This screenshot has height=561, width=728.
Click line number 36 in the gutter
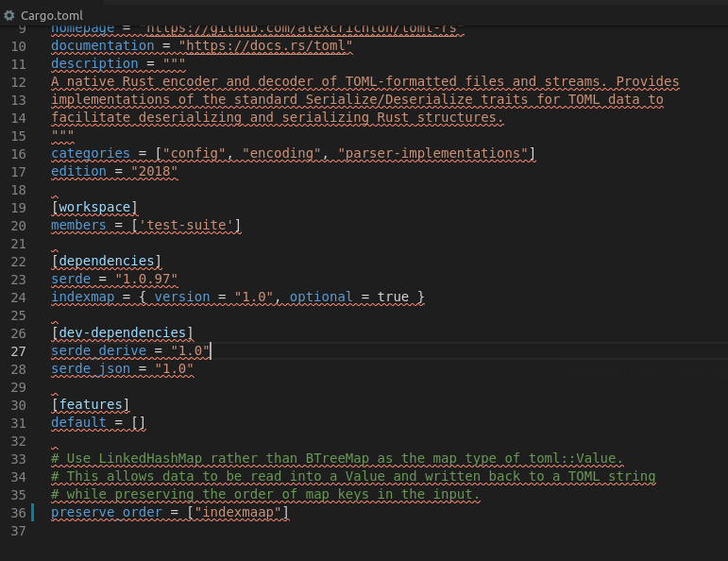19,513
